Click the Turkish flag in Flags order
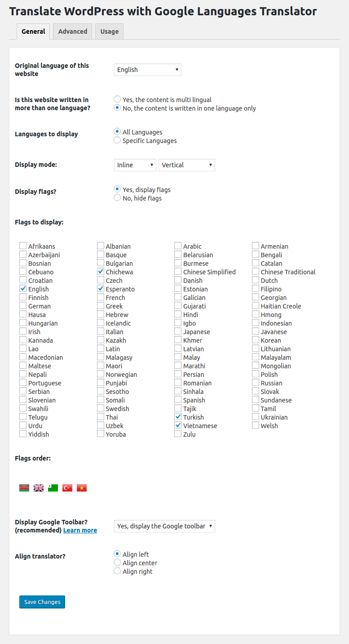This screenshot has width=349, height=644. [x=67, y=488]
